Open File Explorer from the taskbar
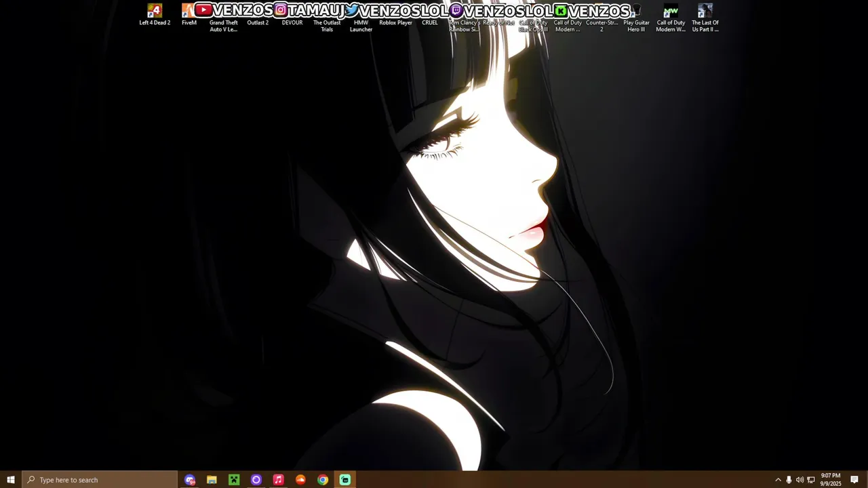Screen dimensions: 868x488 pos(212,480)
